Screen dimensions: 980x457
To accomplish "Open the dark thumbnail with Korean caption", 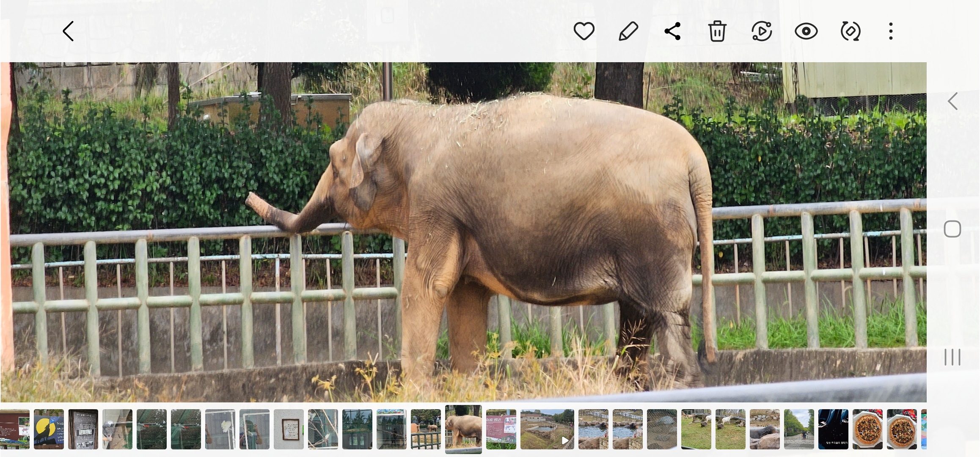I will tap(834, 429).
